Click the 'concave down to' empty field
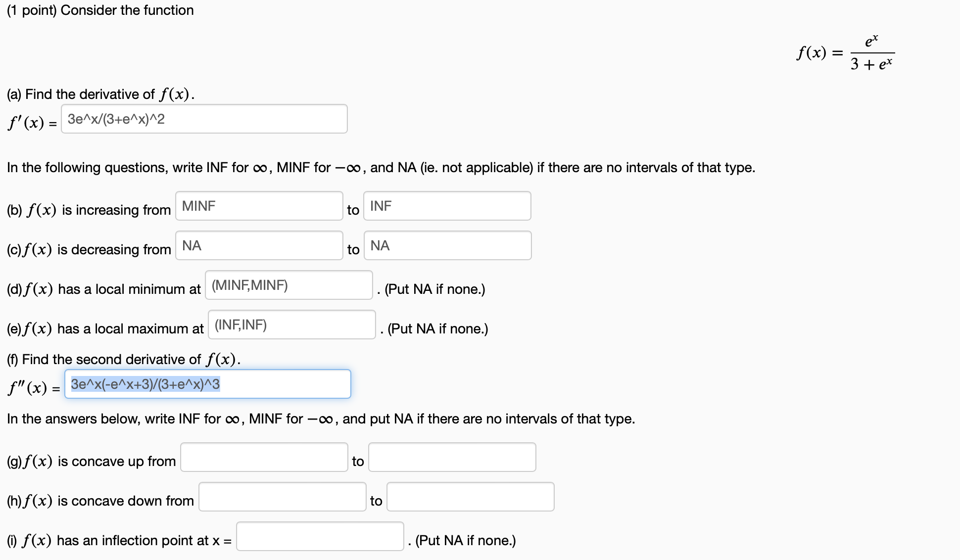The width and height of the screenshot is (960, 560). point(470,497)
